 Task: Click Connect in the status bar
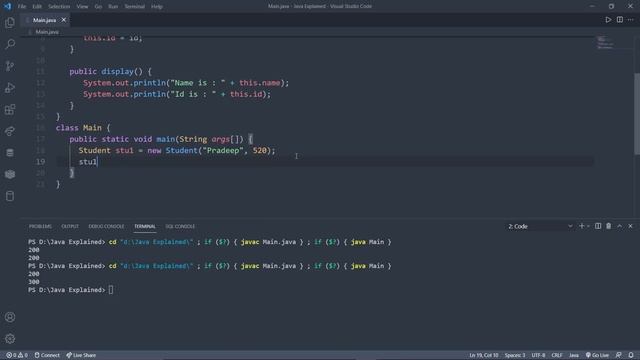[x=47, y=355]
